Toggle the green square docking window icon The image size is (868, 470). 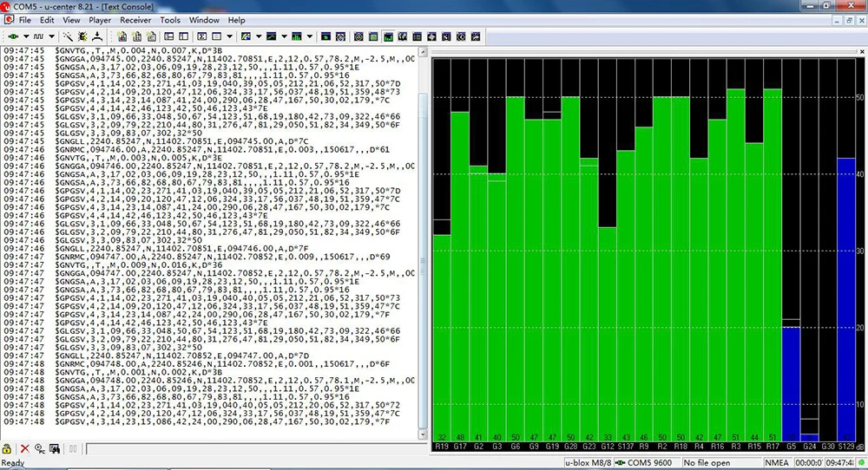coord(373,36)
